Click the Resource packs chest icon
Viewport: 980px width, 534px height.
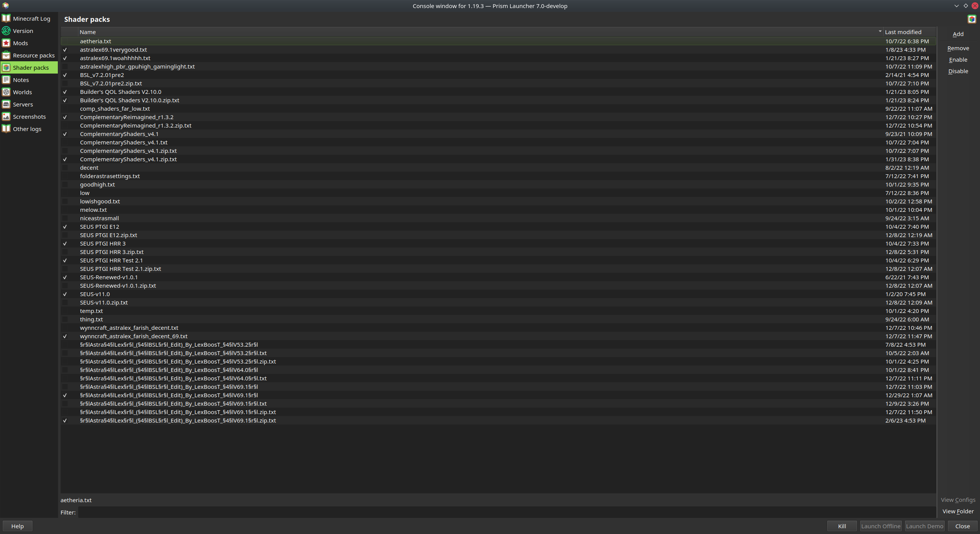(6, 55)
